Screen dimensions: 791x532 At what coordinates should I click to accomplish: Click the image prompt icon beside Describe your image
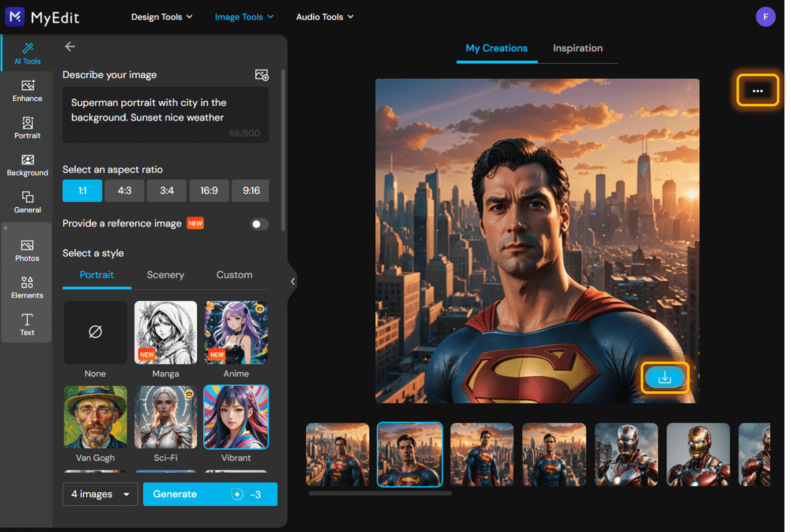[262, 75]
